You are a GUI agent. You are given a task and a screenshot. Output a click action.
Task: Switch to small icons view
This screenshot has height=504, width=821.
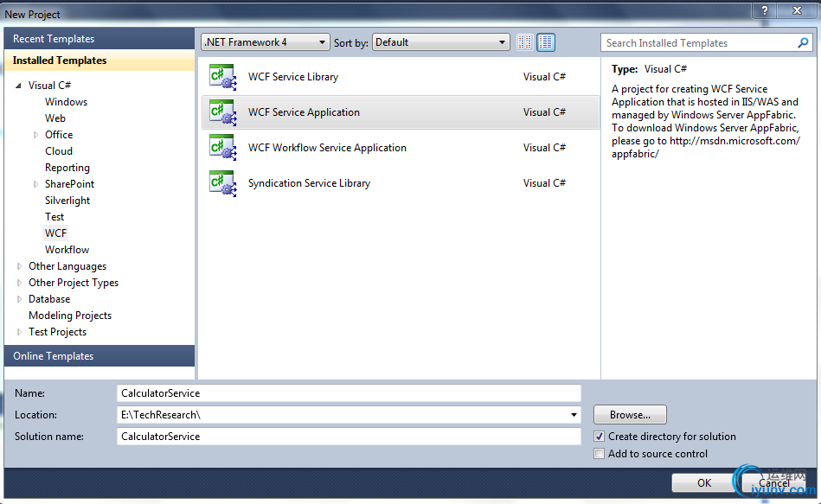(x=524, y=42)
